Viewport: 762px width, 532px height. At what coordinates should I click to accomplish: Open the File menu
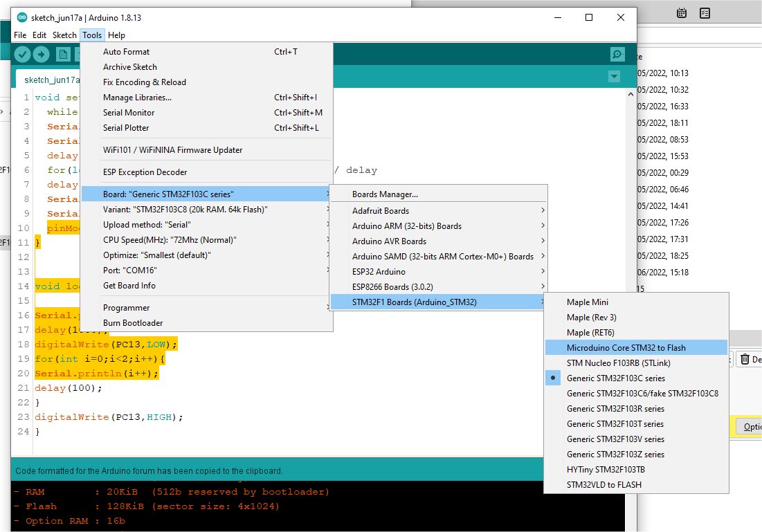20,35
